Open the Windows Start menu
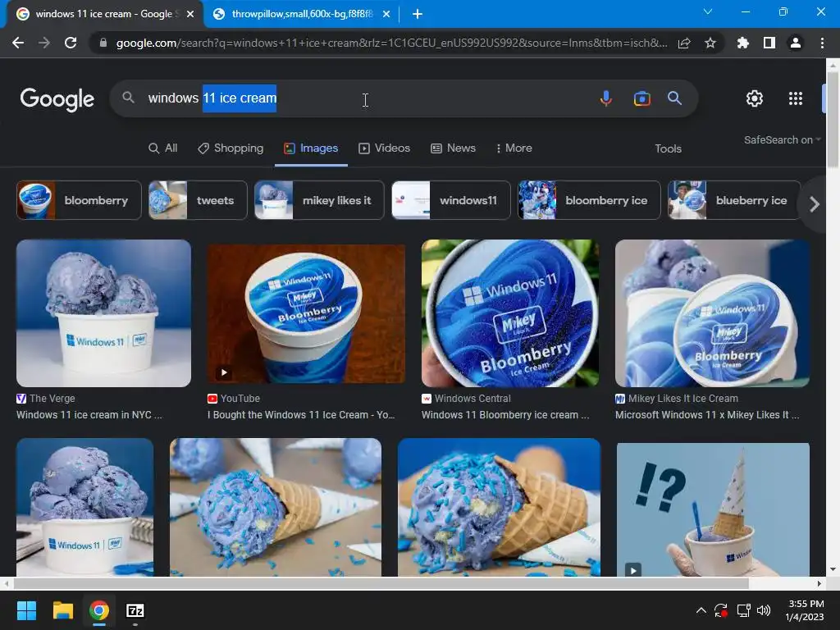 [x=26, y=610]
